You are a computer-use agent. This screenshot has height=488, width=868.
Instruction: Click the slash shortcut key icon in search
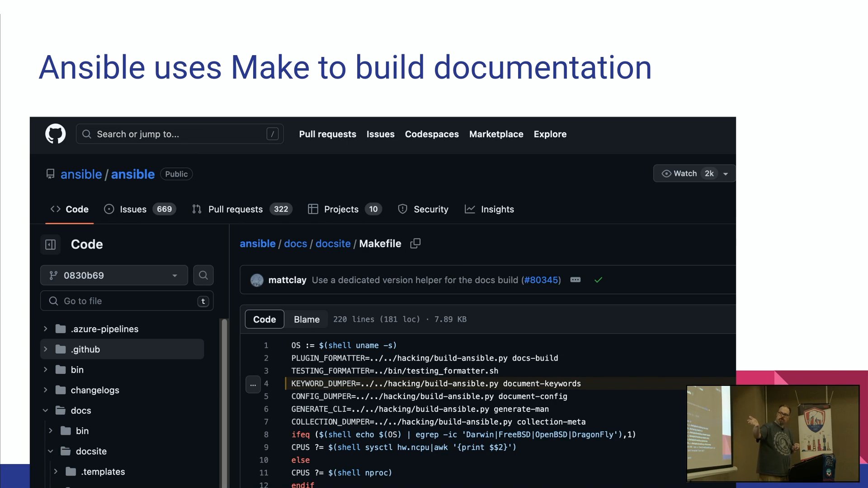(272, 134)
